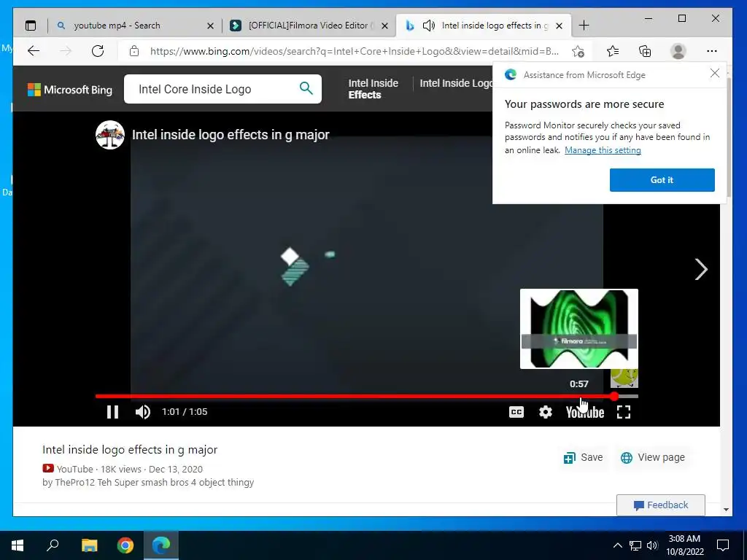Mute tab audio speaker icon

pos(429,26)
